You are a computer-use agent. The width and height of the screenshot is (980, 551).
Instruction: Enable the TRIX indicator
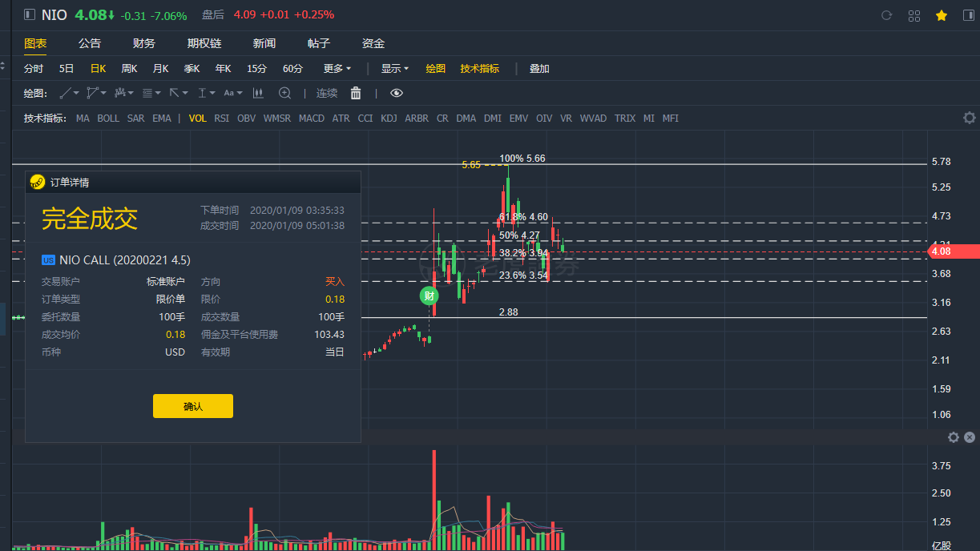coord(625,118)
